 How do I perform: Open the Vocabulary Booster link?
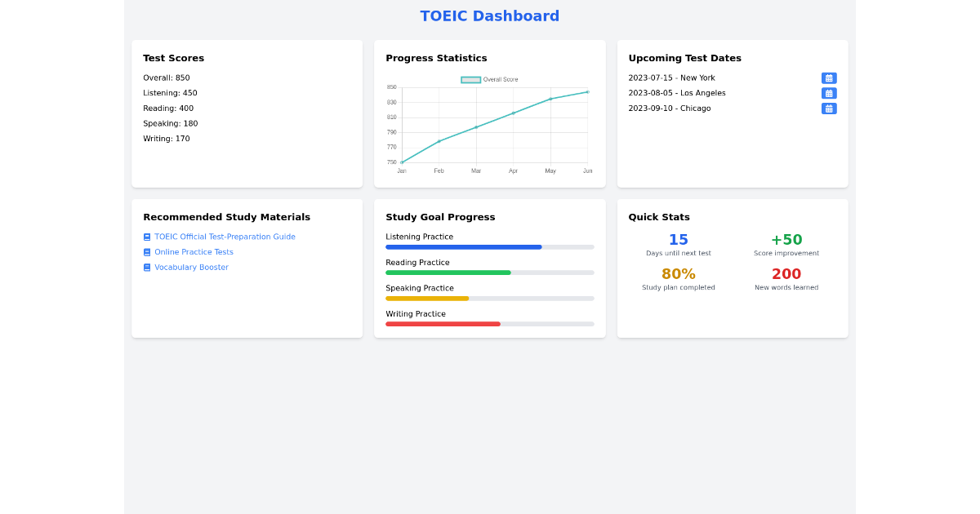[x=190, y=267]
